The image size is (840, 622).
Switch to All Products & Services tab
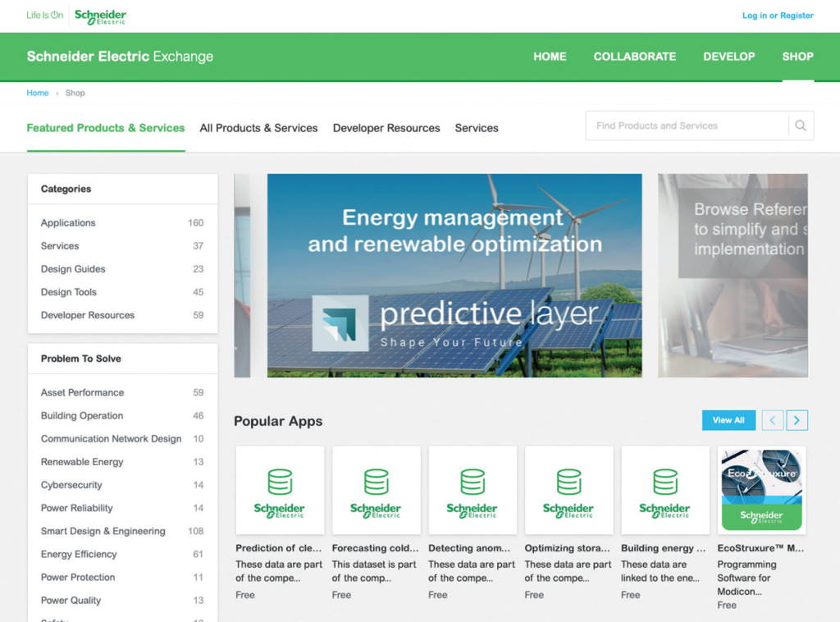(x=258, y=128)
